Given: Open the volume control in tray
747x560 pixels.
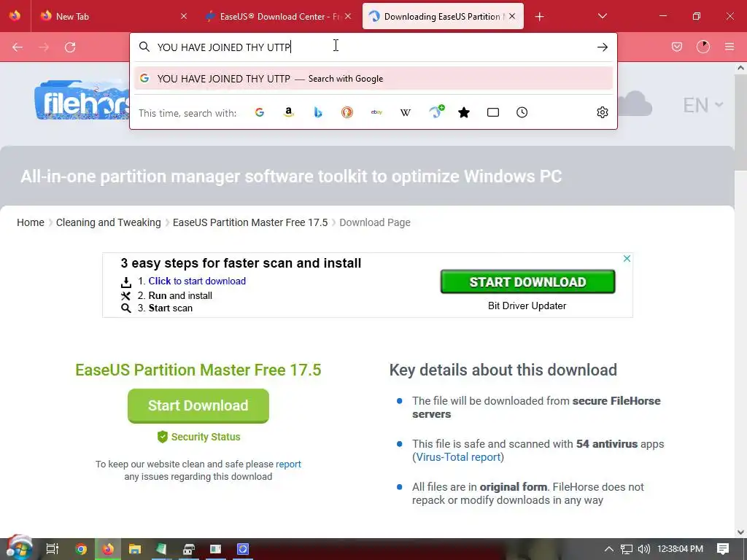Looking at the screenshot, I should pos(643,549).
